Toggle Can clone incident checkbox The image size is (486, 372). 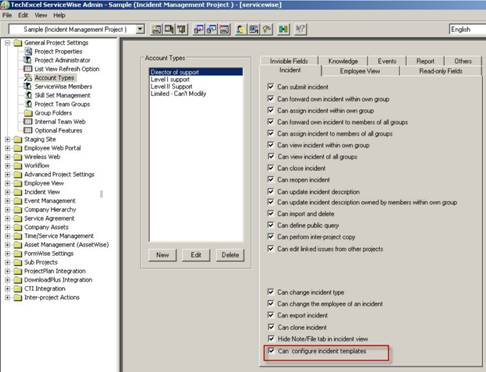point(271,327)
